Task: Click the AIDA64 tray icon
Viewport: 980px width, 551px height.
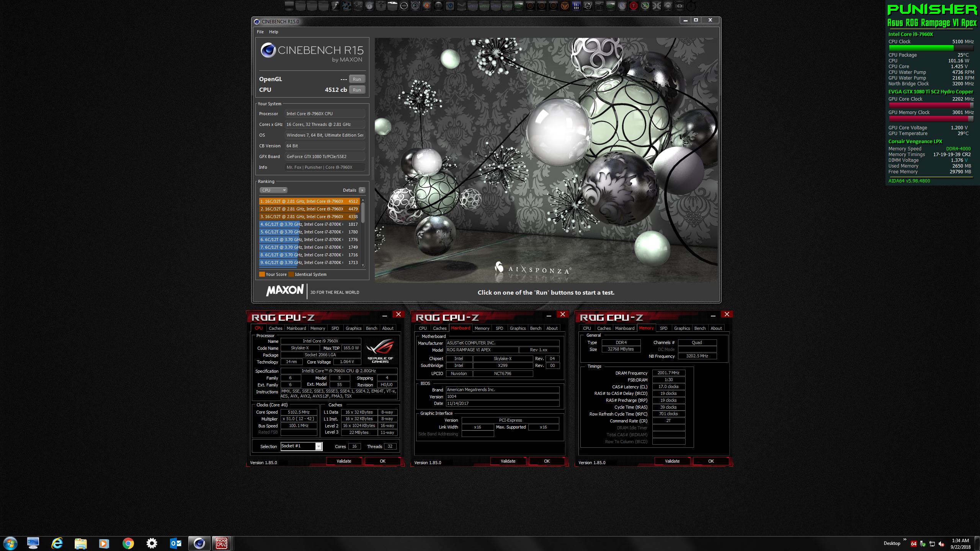Action: point(914,544)
